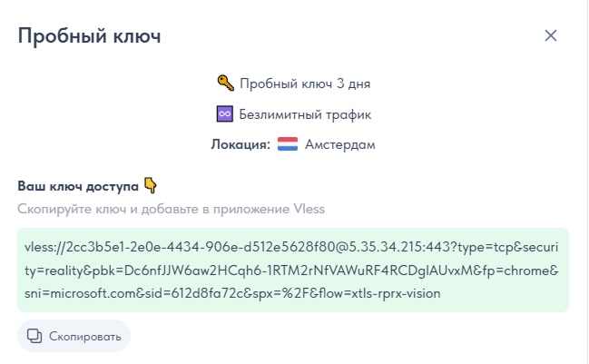Screen dimensions: 589x364
Task: Click the pointing-down hand emoji
Action: (x=151, y=186)
